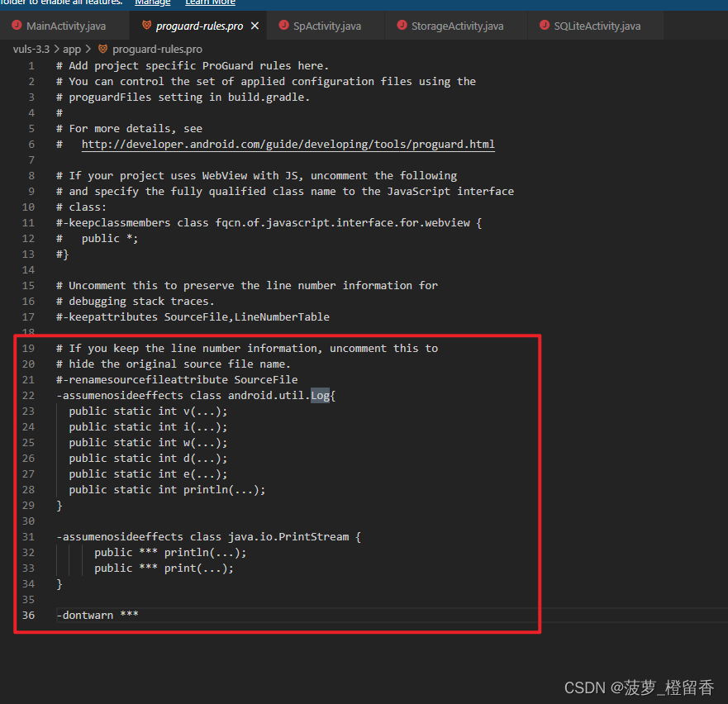This screenshot has height=704, width=728.
Task: Click the highlighted Log word on line 22
Action: coord(320,395)
